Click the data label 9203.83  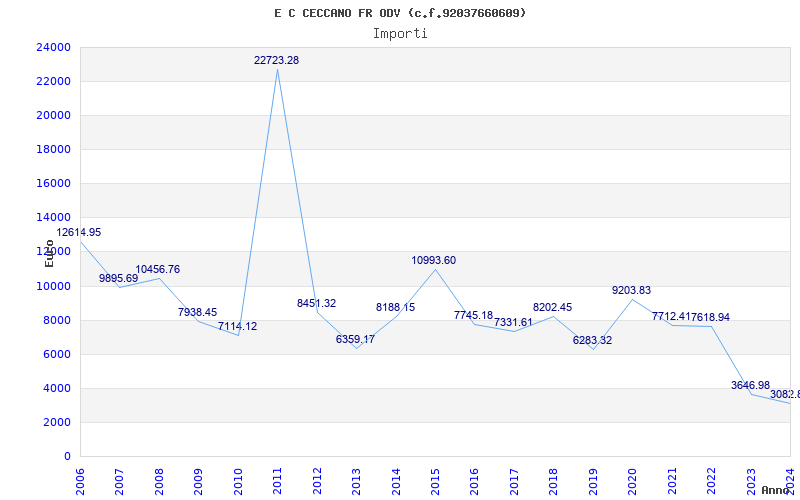tap(632, 290)
